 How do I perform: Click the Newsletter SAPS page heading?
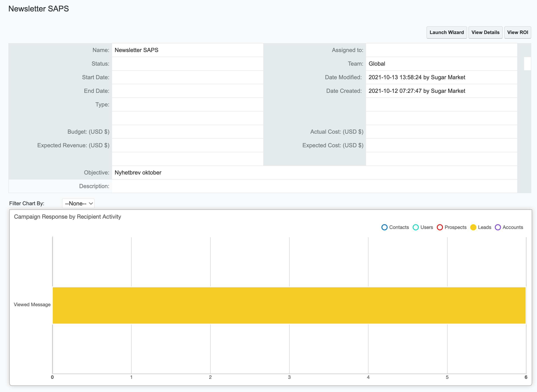point(38,9)
